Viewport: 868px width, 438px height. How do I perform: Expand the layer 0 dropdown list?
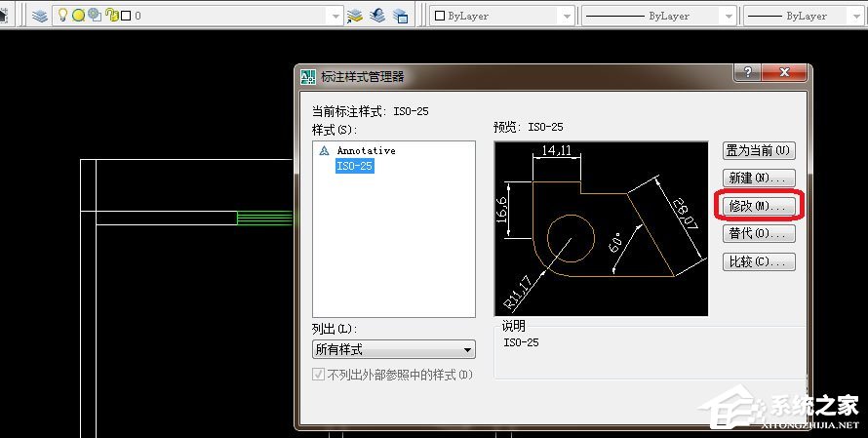pyautogui.click(x=335, y=17)
